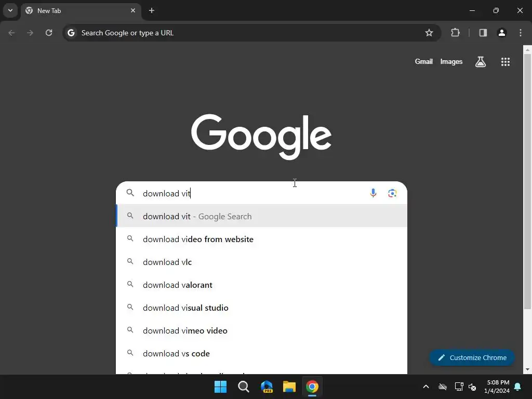Open Windows taskbar Search
Image resolution: width=532 pixels, height=399 pixels.
pyautogui.click(x=243, y=387)
